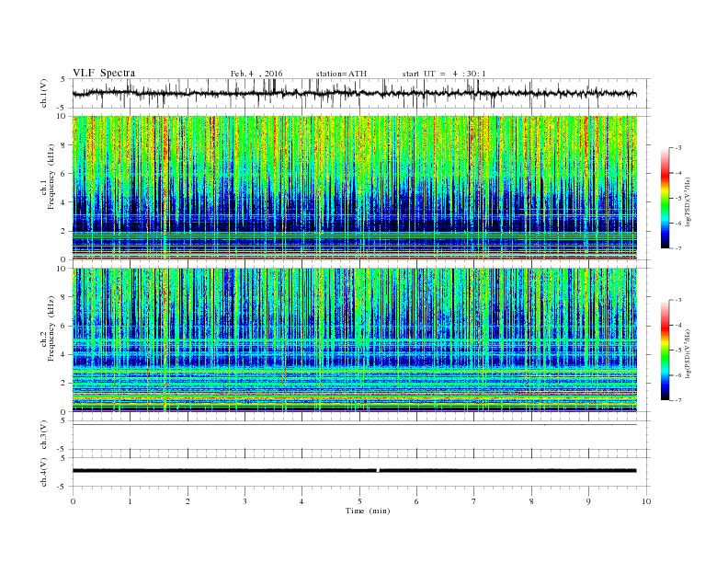This screenshot has width=728, height=563.
Task: Click the time axis tick label "1"
Action: [x=131, y=501]
